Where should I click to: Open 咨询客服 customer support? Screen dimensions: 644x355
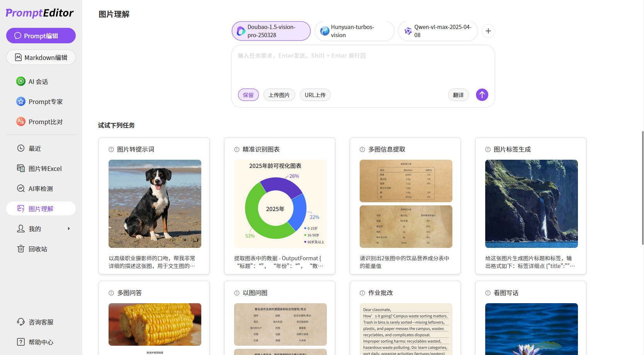pos(41,322)
